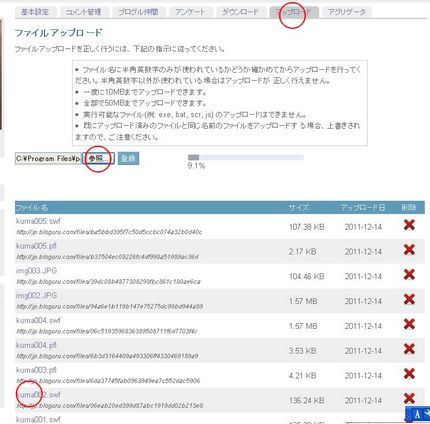
Task: Open the img003.JPG file link
Action: (x=36, y=271)
